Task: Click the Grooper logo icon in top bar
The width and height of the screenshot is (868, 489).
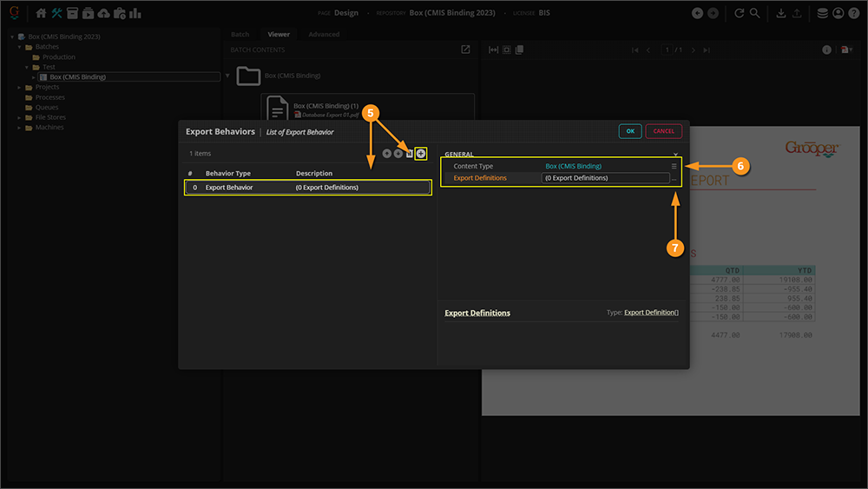Action: point(15,12)
